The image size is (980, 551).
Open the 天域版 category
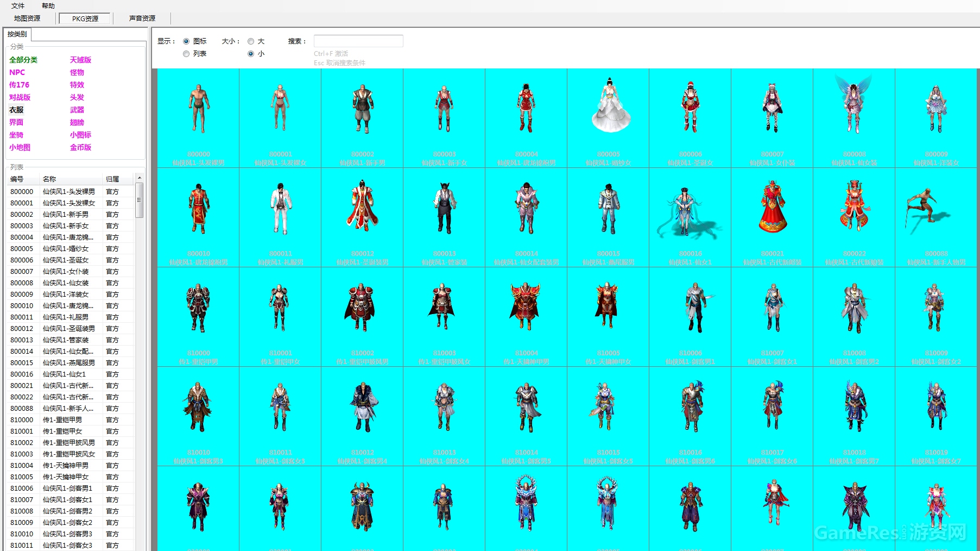click(80, 60)
